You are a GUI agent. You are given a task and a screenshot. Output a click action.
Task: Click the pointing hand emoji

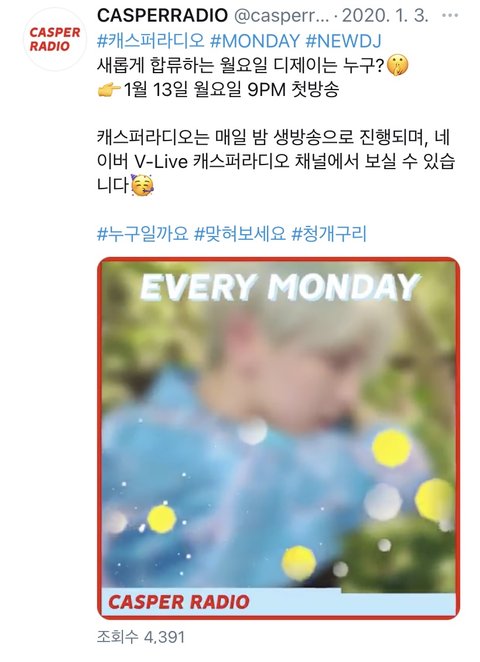pyautogui.click(x=109, y=89)
